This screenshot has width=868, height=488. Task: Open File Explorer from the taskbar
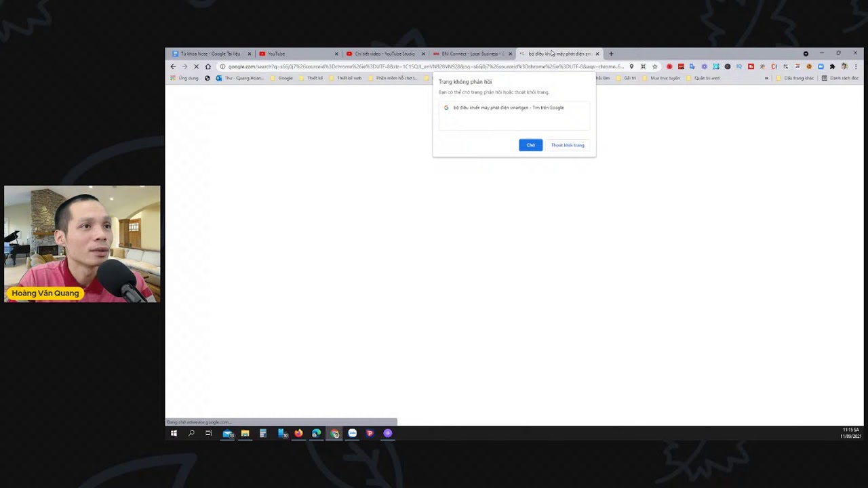pyautogui.click(x=245, y=433)
